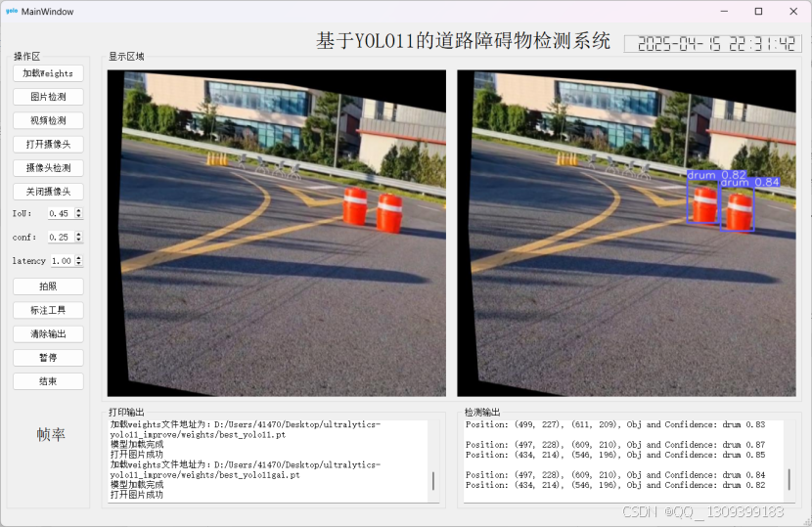Viewport: 812px width, 527px height.
Task: Open the camera with 打开摄像头
Action: pyautogui.click(x=48, y=145)
